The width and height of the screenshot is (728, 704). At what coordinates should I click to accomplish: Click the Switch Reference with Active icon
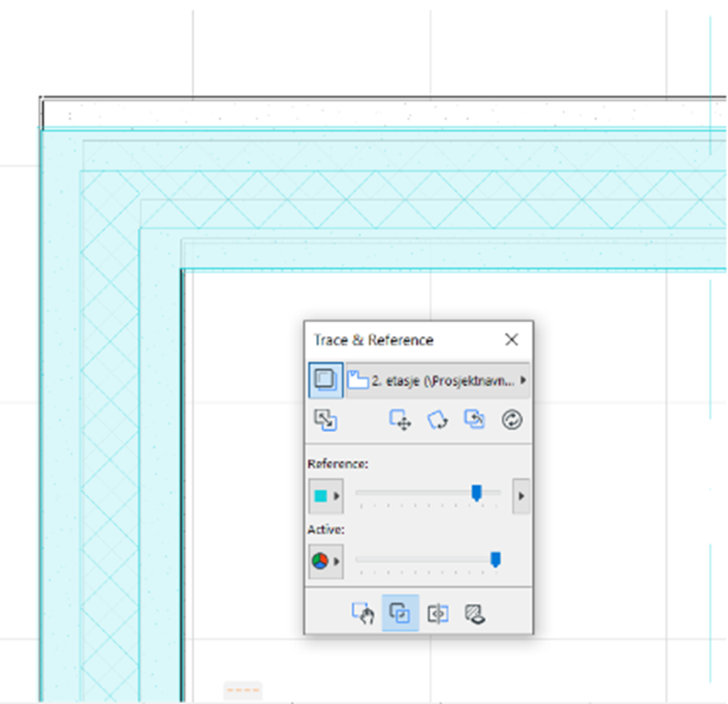coord(325,420)
